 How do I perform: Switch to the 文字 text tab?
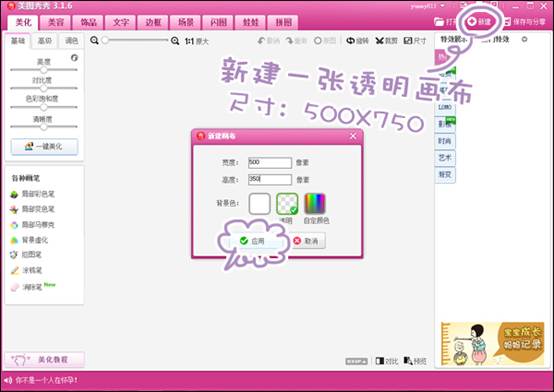point(121,23)
